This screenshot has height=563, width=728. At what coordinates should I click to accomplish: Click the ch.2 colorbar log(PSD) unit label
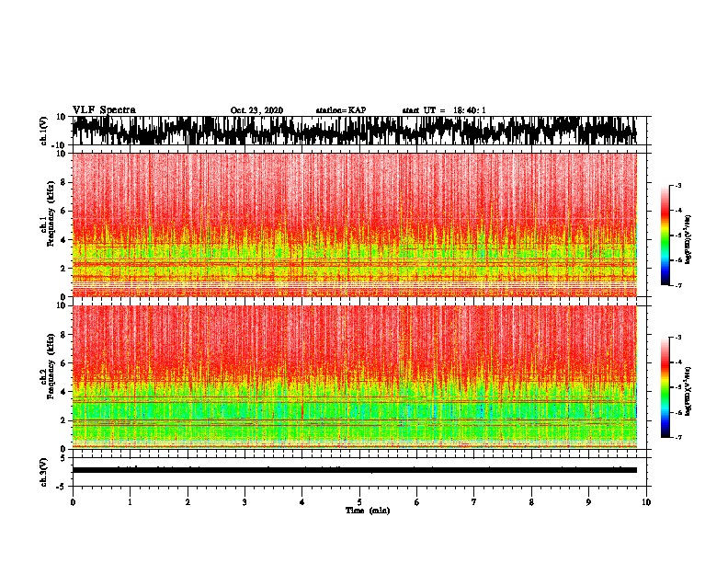click(x=688, y=391)
